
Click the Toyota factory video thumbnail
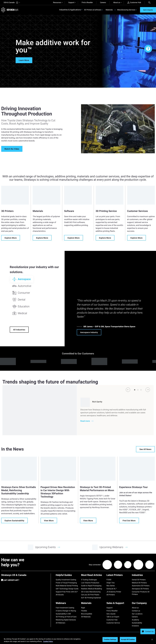118,128
